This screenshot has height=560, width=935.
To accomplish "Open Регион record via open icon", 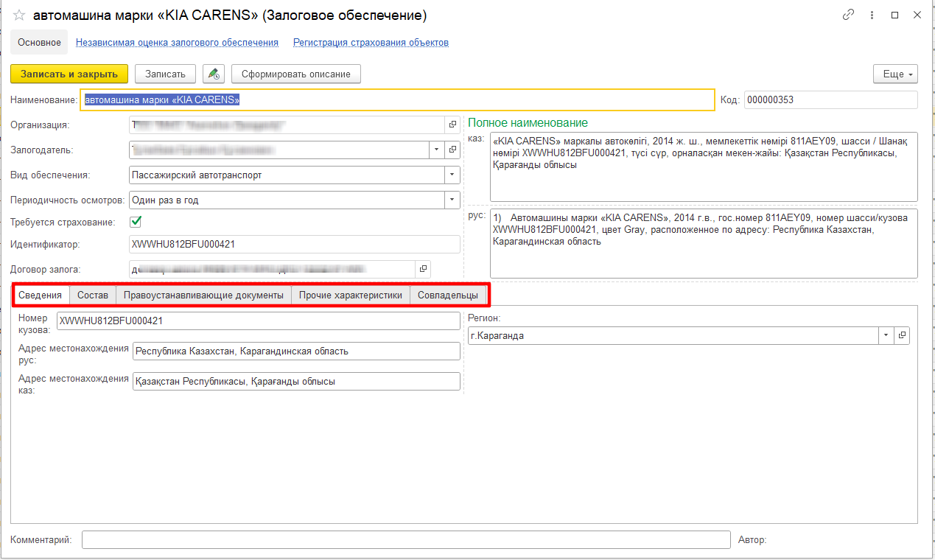I will coord(903,335).
